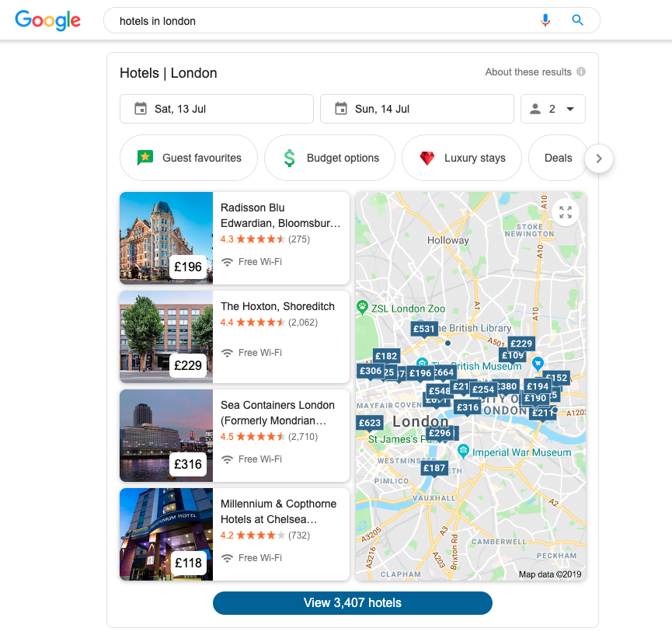
Task: Select the Guest favourites filter chip
Action: point(189,158)
